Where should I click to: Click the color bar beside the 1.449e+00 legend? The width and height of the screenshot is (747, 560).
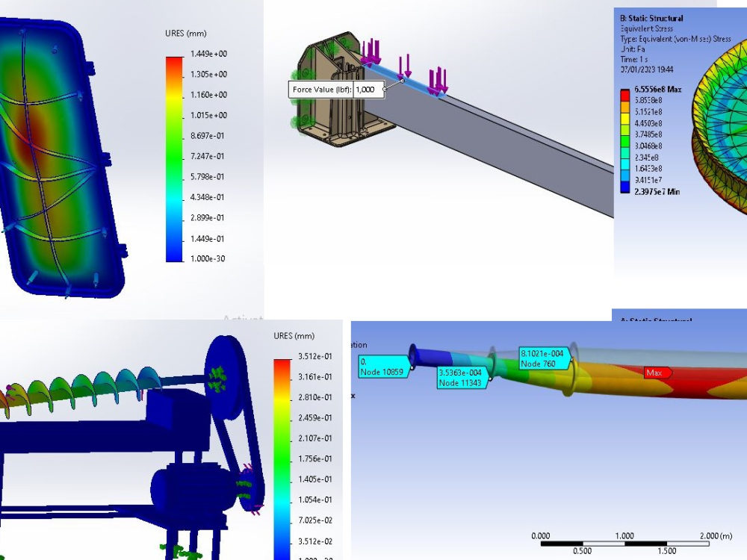pos(174,159)
